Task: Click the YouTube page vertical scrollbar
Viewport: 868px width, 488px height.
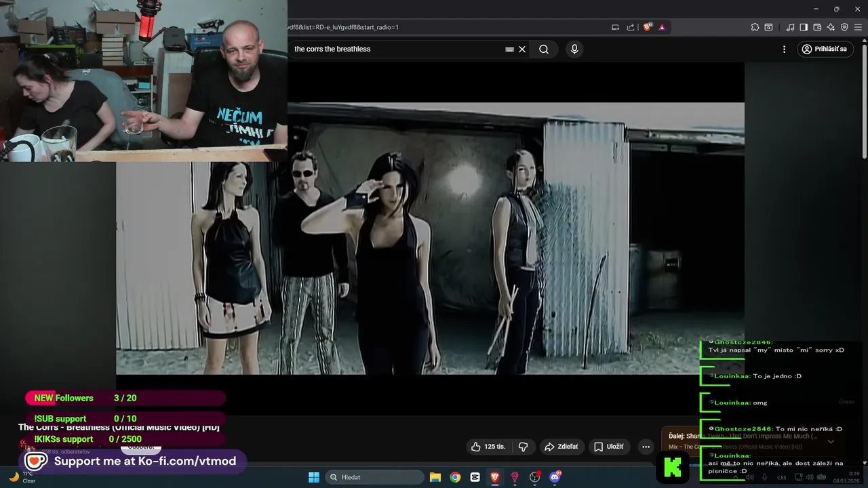Action: click(x=864, y=102)
